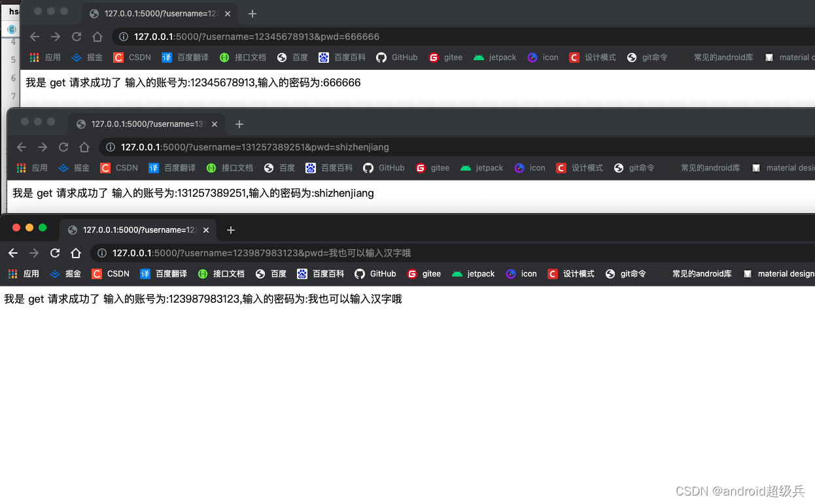Open 设计模式 bookmark in the front window
This screenshot has width=815, height=504.
[x=571, y=274]
